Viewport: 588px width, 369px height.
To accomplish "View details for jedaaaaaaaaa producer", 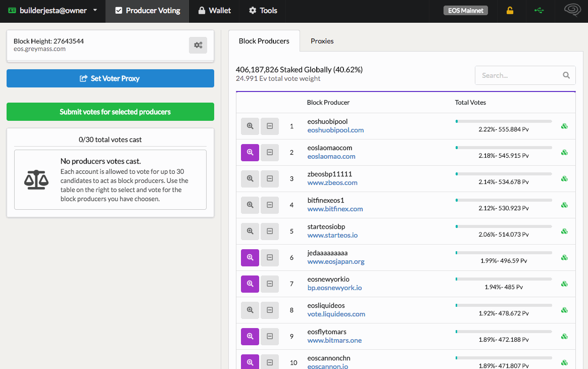I will [x=250, y=257].
